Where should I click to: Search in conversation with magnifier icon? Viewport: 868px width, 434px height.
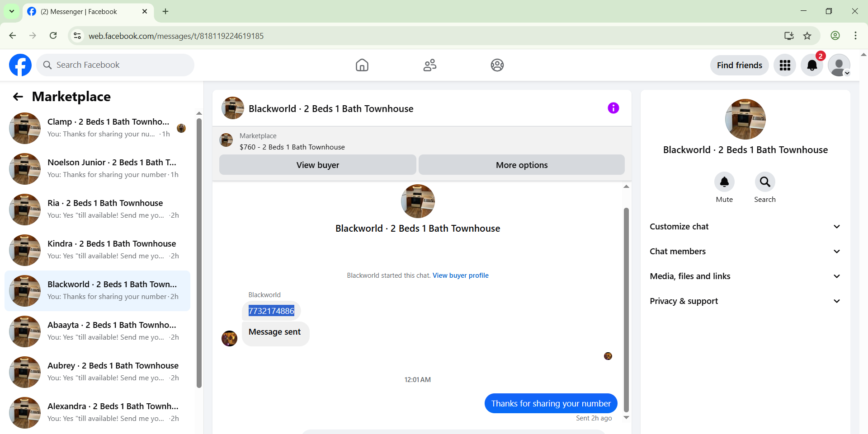pos(765,182)
